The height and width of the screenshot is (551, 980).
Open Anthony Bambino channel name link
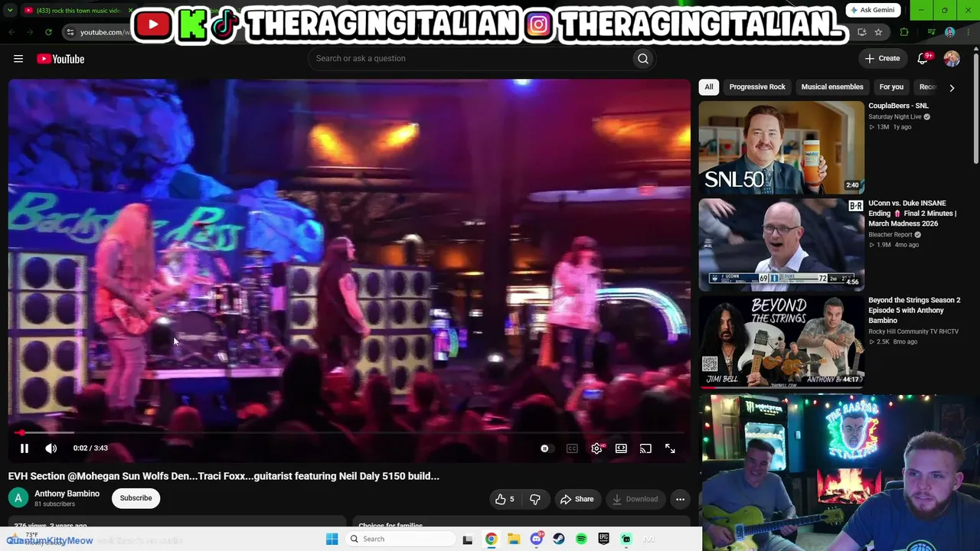[67, 494]
